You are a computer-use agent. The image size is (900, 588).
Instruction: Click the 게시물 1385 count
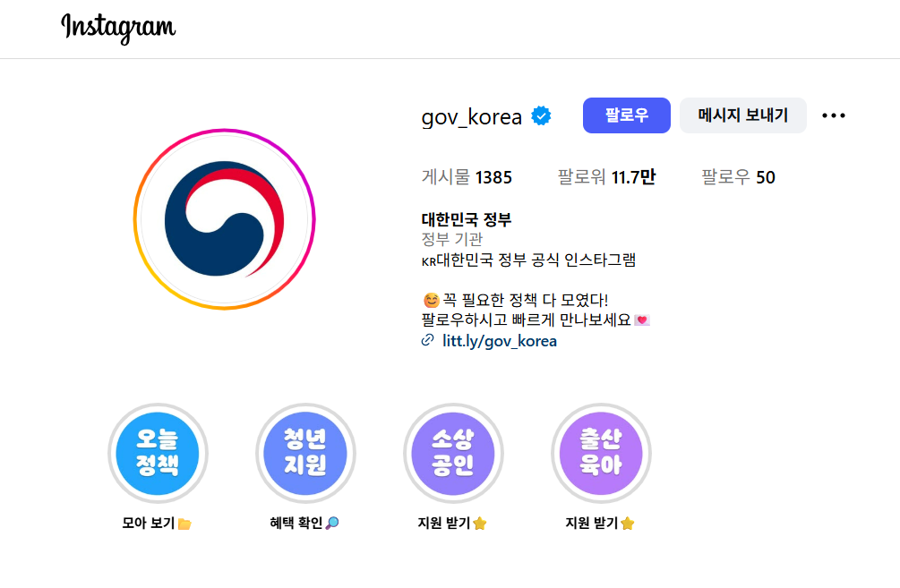467,177
